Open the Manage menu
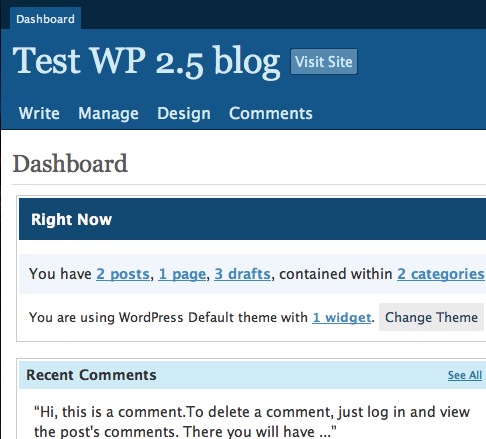This screenshot has height=439, width=486. 108,113
